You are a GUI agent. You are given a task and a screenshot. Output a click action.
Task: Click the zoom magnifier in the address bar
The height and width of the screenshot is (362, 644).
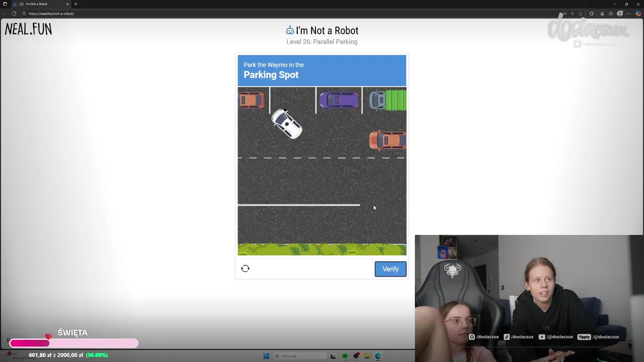[573, 14]
